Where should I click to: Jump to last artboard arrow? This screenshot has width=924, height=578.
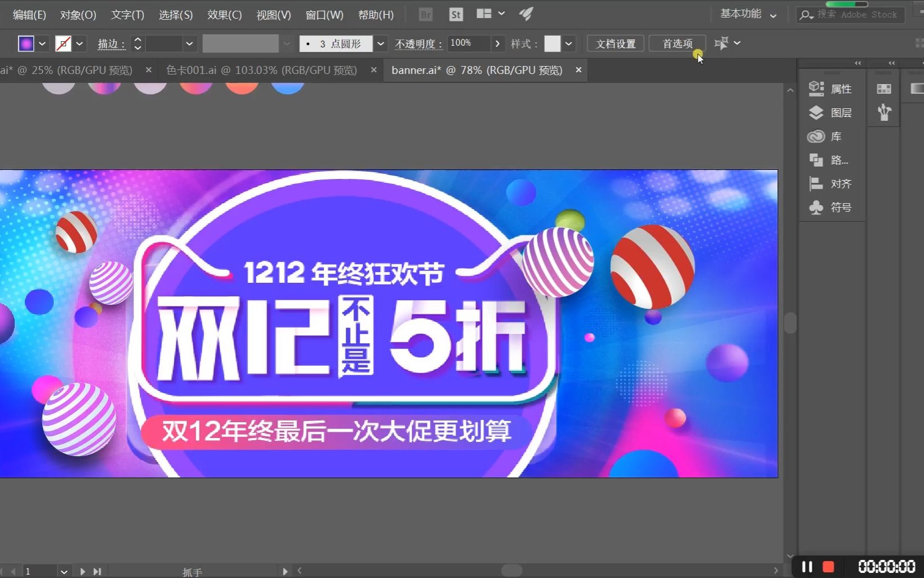coord(97,571)
